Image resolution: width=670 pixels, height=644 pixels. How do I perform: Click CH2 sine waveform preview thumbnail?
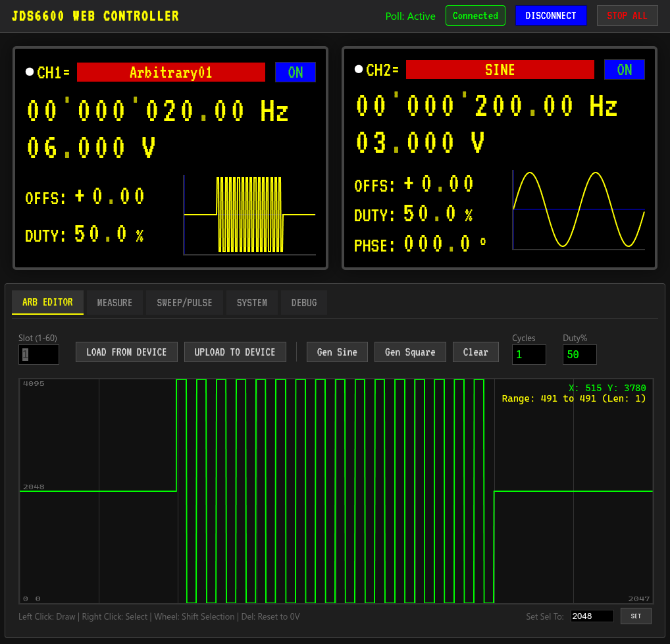click(579, 210)
